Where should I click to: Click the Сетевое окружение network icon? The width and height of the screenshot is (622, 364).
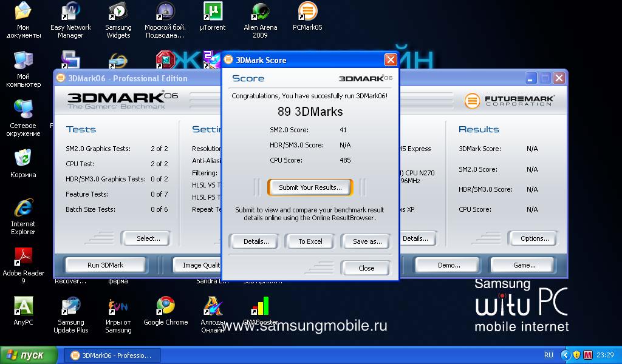pyautogui.click(x=24, y=118)
